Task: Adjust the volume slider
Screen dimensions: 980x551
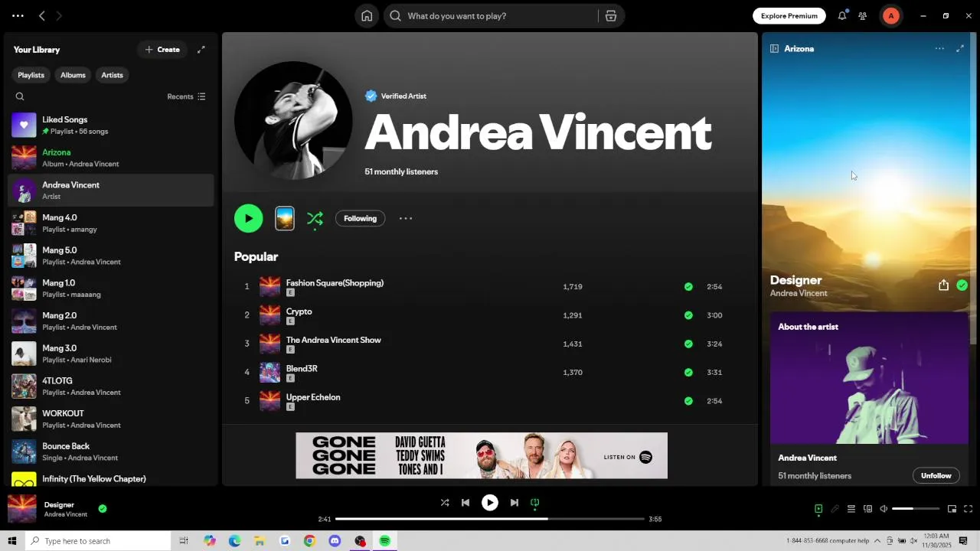Action: point(916,509)
